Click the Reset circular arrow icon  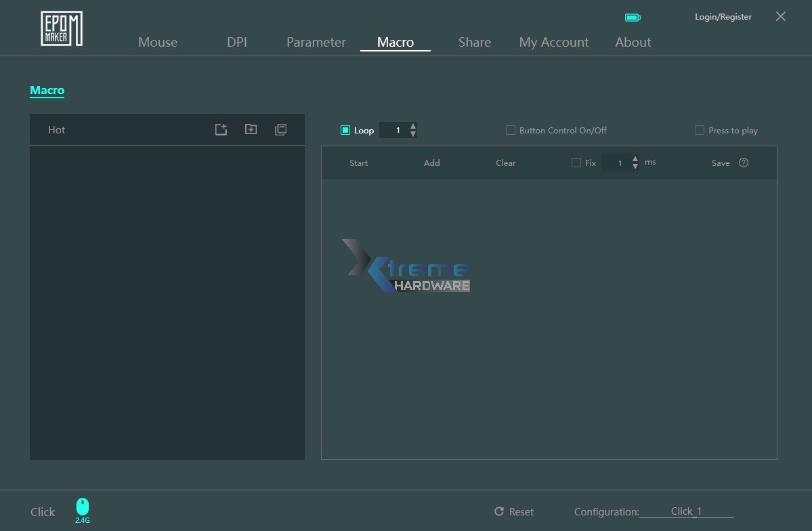tap(500, 511)
